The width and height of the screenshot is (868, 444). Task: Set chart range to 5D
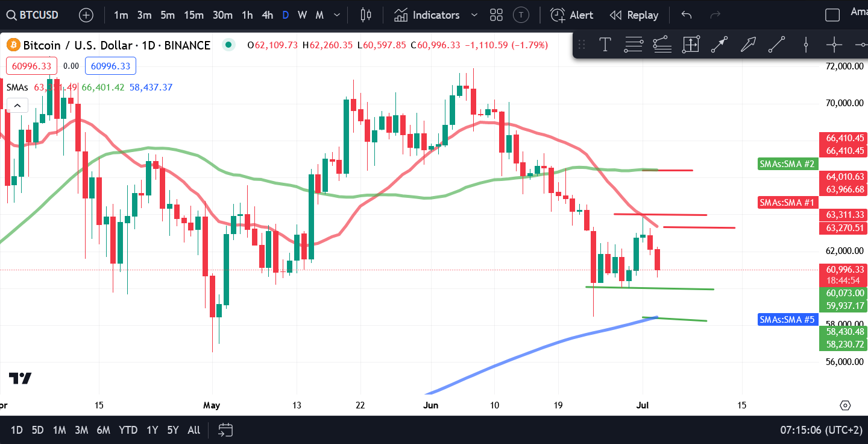tap(37, 430)
